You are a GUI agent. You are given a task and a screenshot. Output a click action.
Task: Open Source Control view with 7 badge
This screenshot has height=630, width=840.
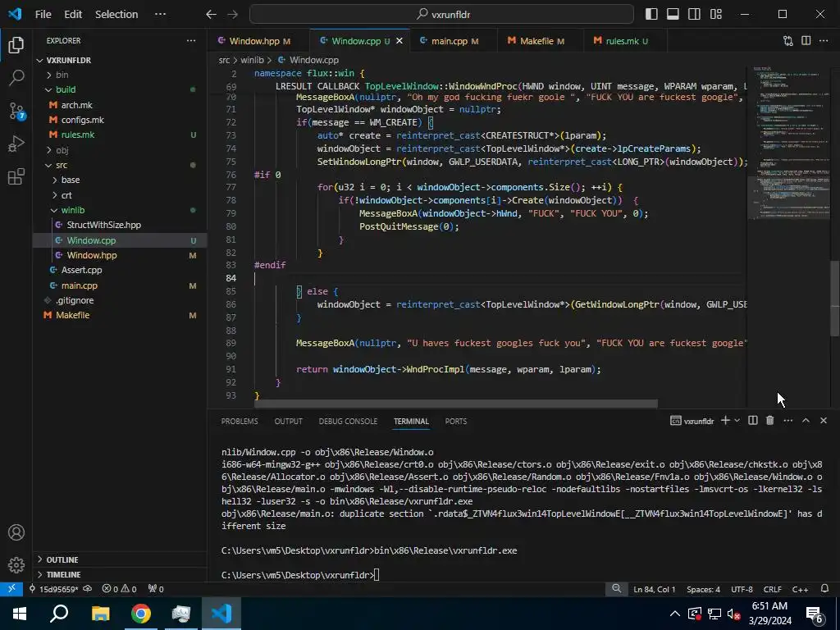[16, 111]
